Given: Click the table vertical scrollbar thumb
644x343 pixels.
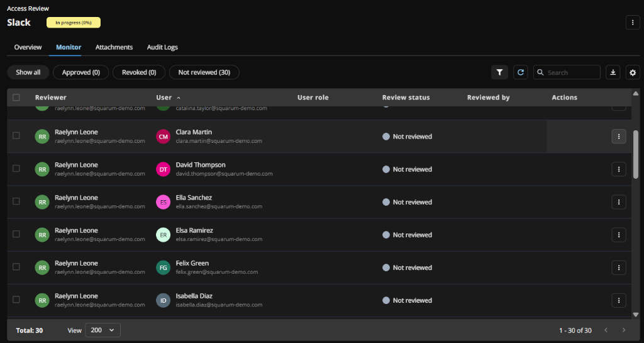Looking at the screenshot, I should click(636, 154).
